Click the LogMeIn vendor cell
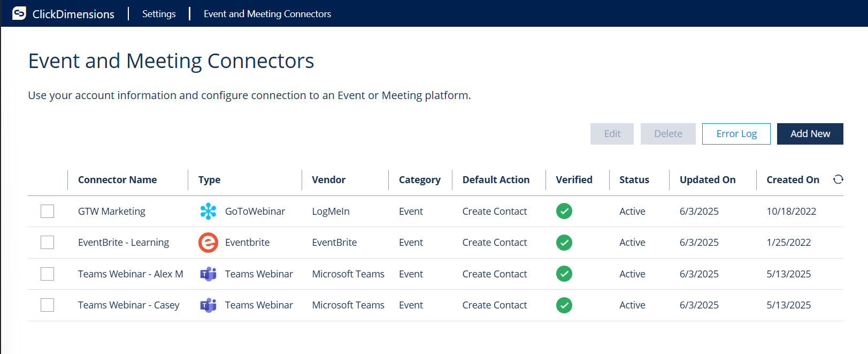The width and height of the screenshot is (868, 354). click(331, 212)
